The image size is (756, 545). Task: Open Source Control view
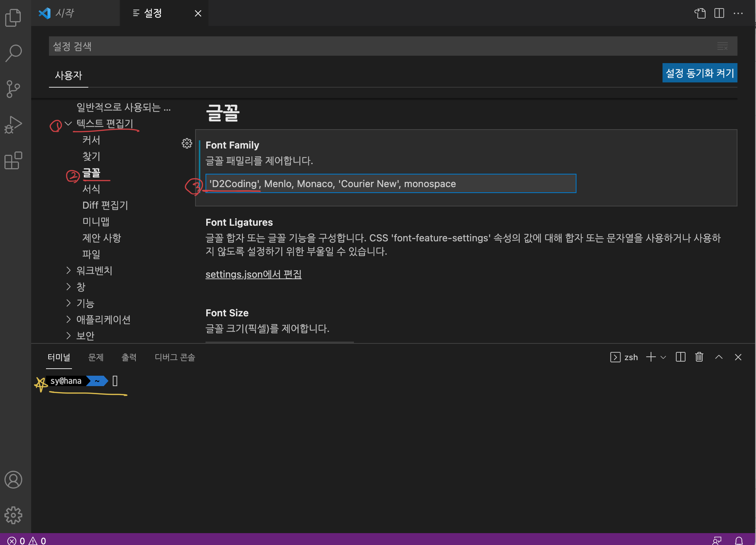[x=13, y=89]
